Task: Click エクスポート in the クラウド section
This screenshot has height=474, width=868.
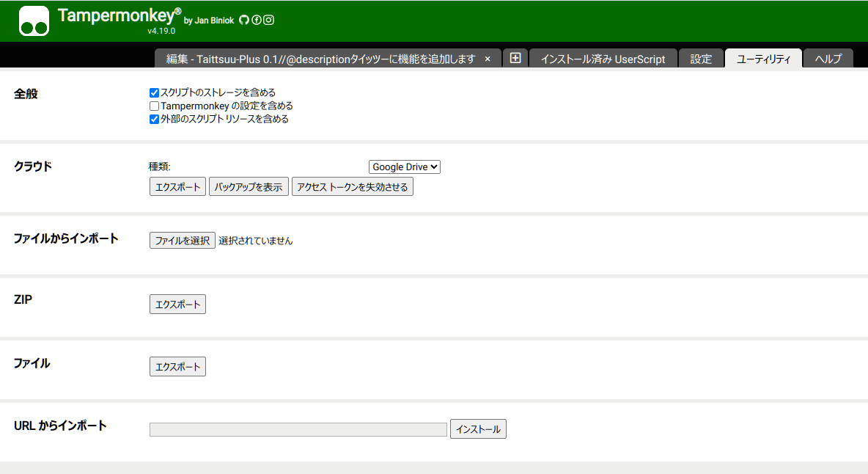Action: [x=177, y=187]
